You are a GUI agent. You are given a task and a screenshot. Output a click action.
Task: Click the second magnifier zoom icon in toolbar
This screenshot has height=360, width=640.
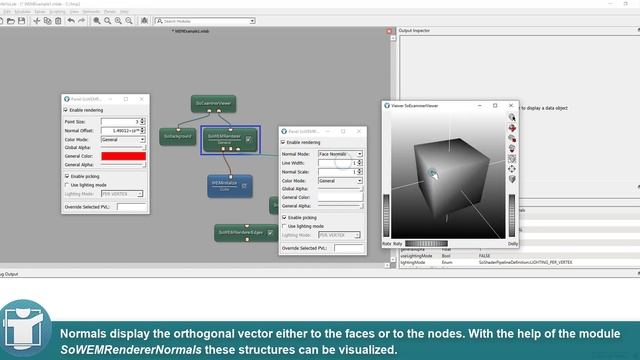tap(107, 21)
